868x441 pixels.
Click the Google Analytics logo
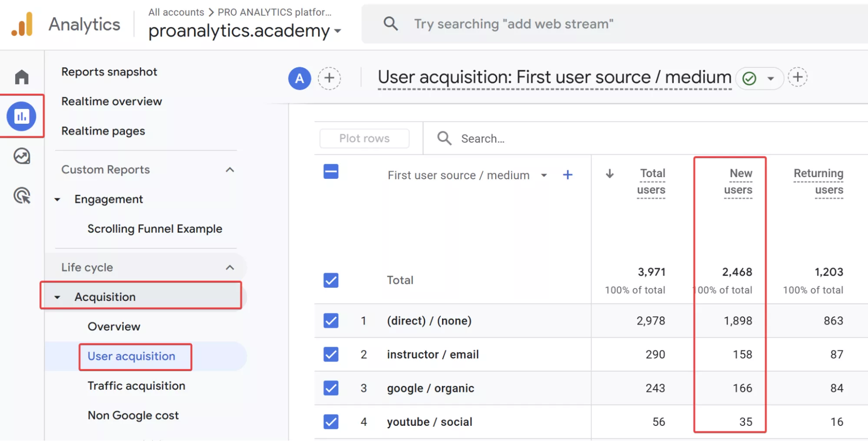pyautogui.click(x=22, y=24)
